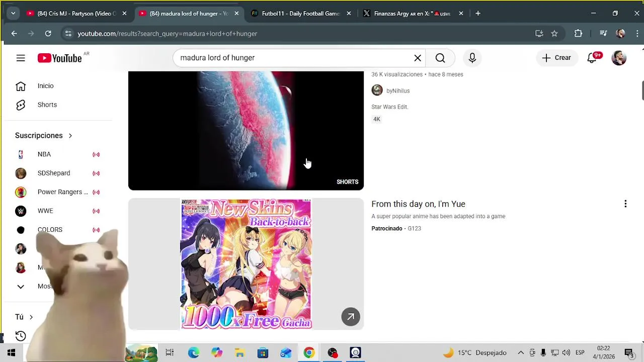
Task: Open the New Skins gacha ad image
Action: [246, 264]
